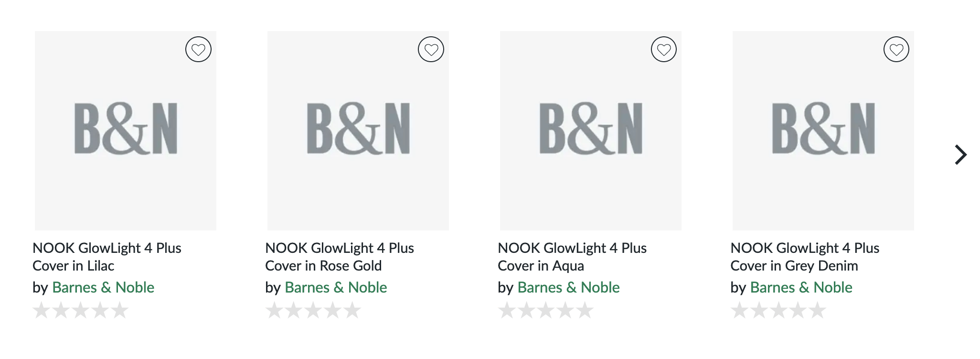Open the Aqua cover B&N placeholder image

(591, 131)
